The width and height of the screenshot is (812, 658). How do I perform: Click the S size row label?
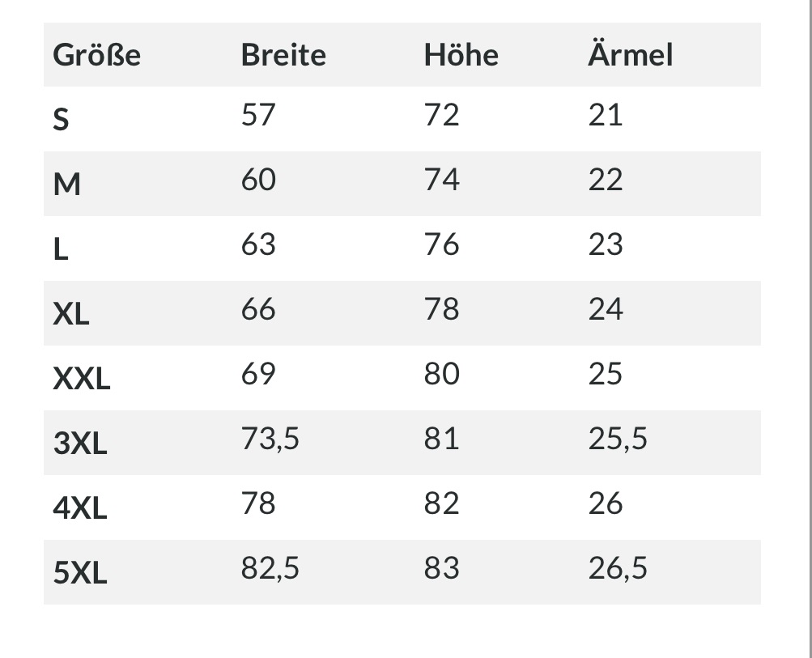(61, 120)
